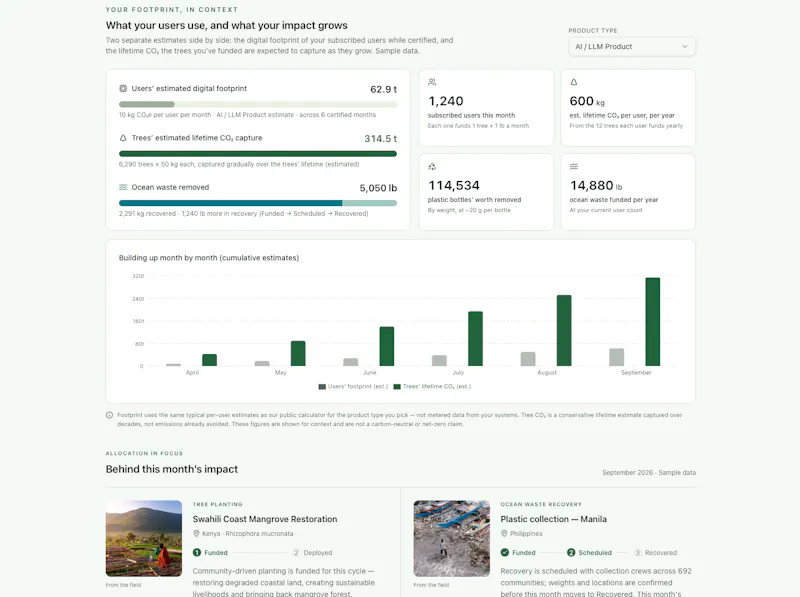
Task: Click the August gray users' footprint bar
Action: click(528, 359)
